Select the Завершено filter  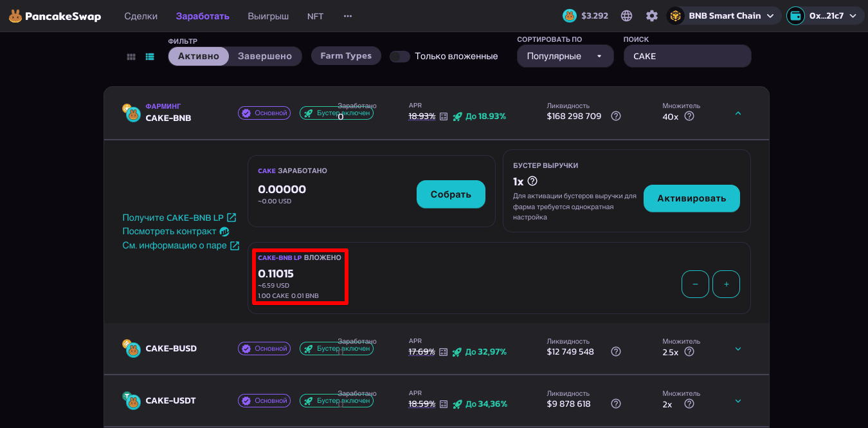coord(265,57)
